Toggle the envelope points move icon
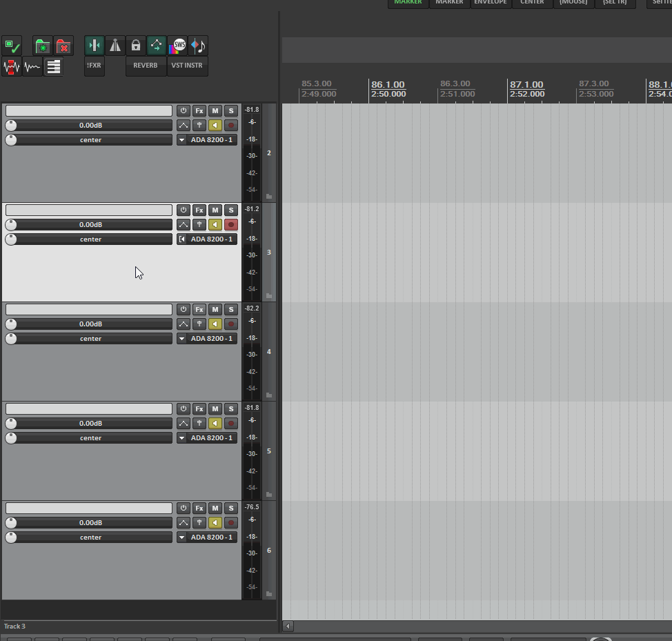Screen dimensions: 672x641 157,46
